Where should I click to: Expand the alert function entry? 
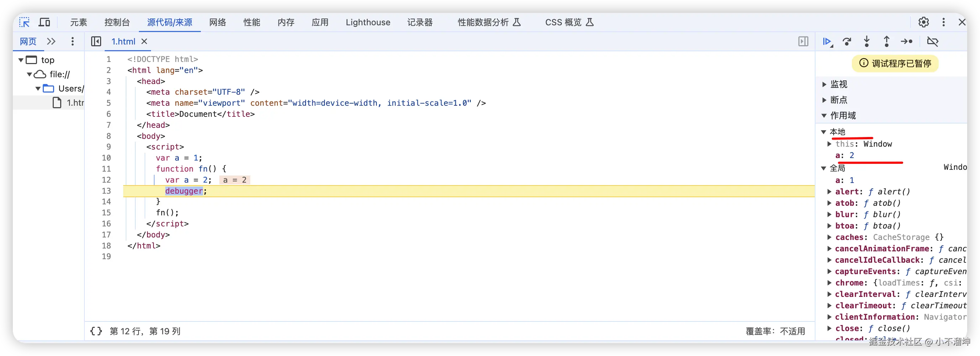829,191
